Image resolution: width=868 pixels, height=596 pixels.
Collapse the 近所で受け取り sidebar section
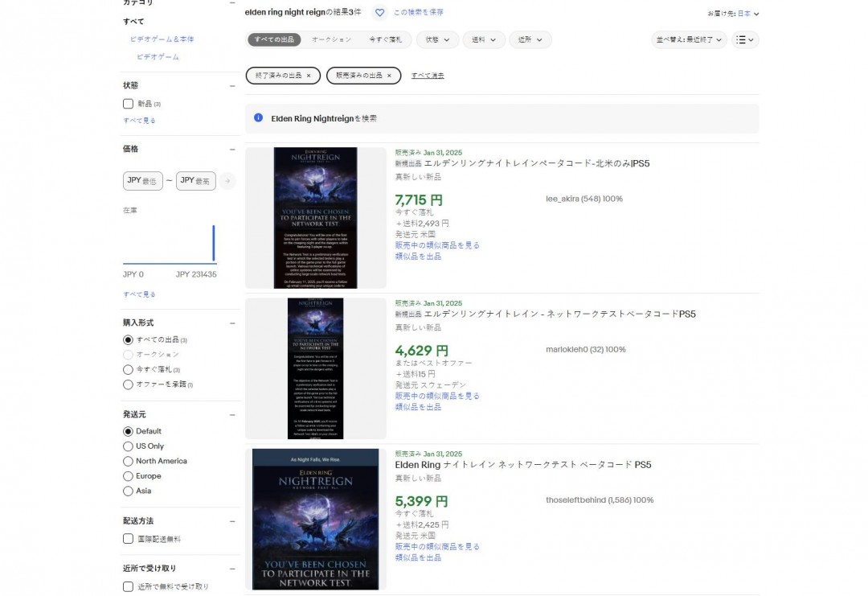pos(232,569)
